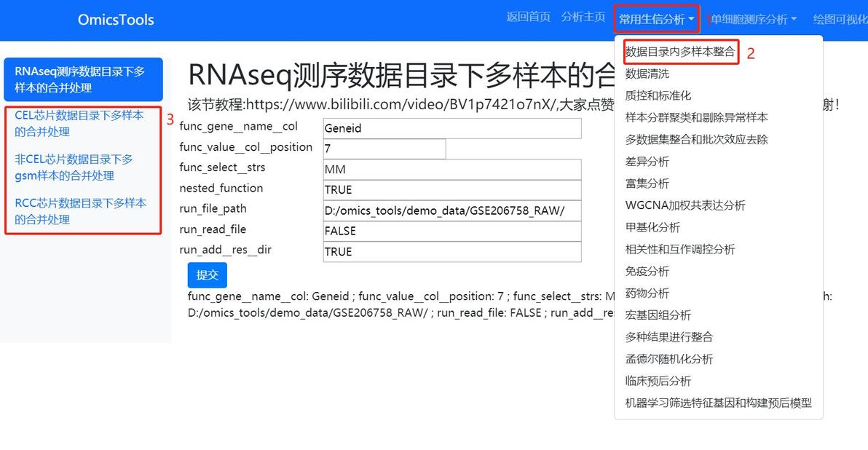Go to 返回首页 link

tap(528, 17)
